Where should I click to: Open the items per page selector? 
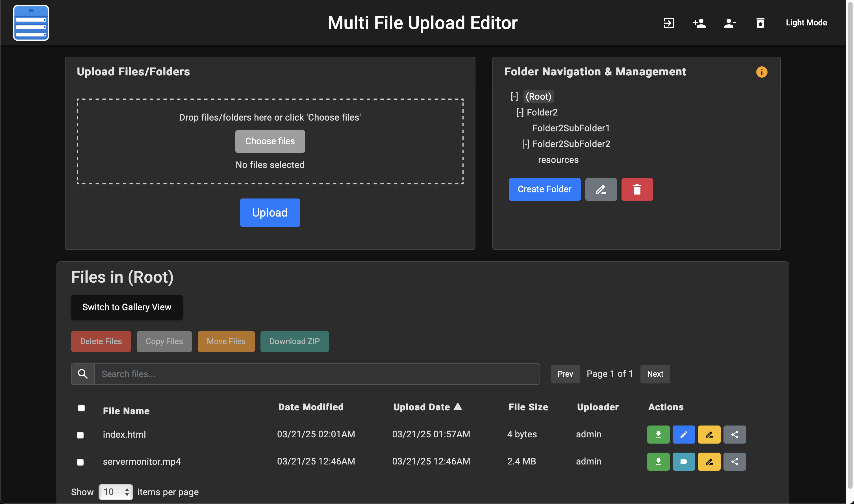coord(116,492)
